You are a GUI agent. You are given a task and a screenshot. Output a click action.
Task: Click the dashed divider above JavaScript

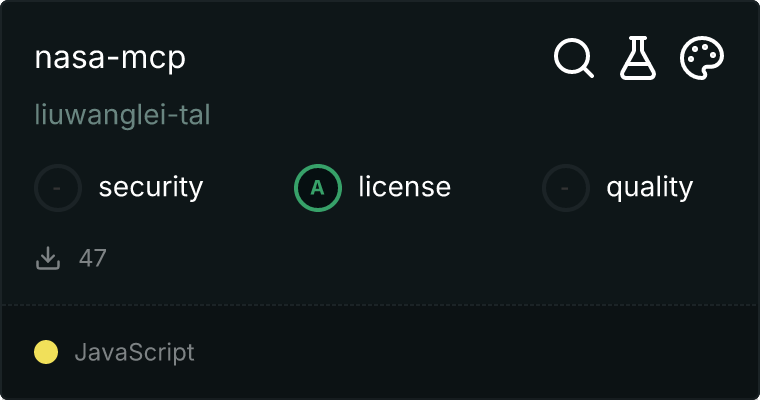pos(380,304)
